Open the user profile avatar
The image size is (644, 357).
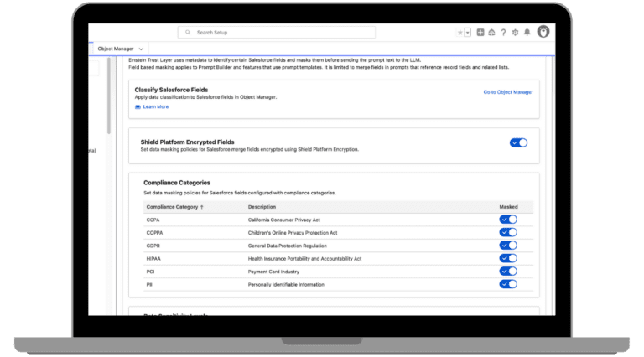(543, 32)
